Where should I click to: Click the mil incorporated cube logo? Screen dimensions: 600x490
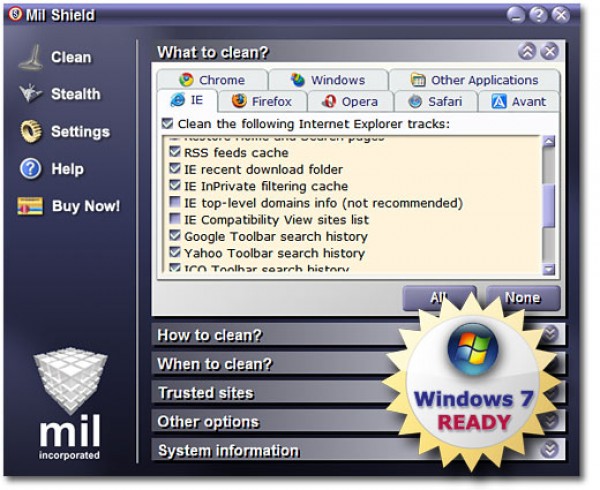[x=70, y=380]
